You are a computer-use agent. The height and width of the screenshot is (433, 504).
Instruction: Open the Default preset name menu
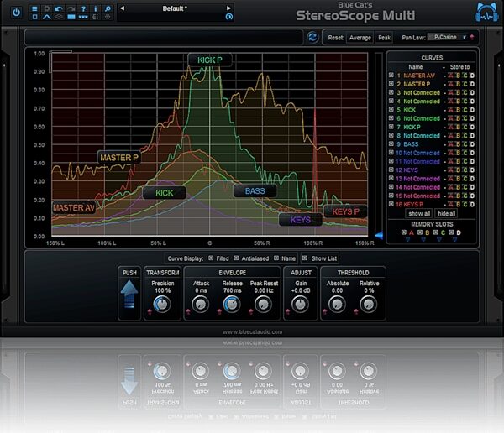pyautogui.click(x=175, y=8)
